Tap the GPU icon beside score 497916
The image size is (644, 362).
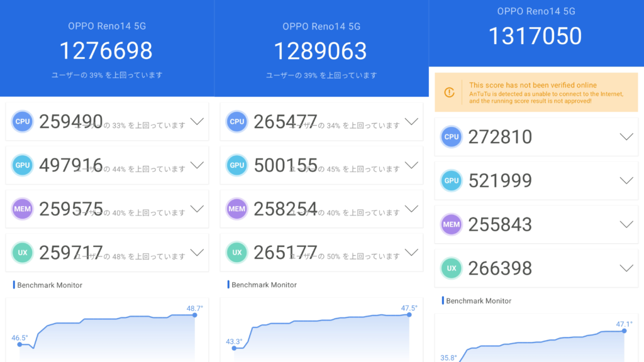pos(22,165)
